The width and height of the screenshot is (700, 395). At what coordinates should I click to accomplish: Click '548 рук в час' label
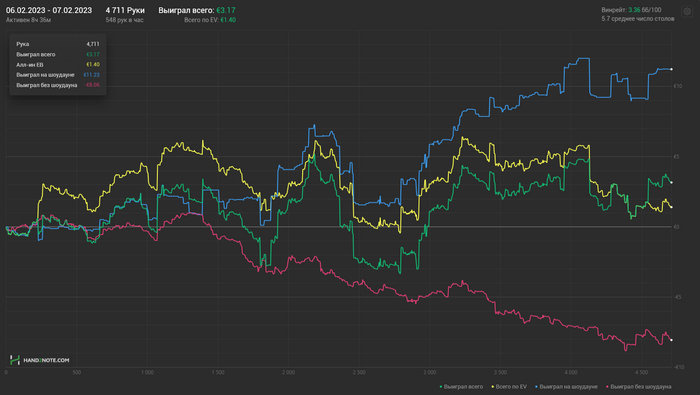(x=125, y=20)
